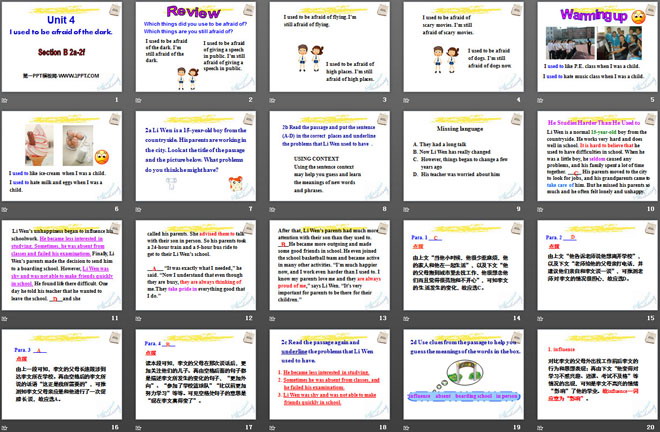Image resolution: width=660 pixels, height=432 pixels.
Task: Select the slide about being afraid of flying
Action: point(330,47)
